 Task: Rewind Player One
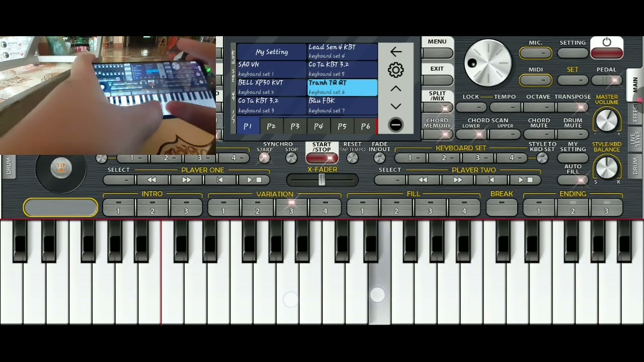152,179
